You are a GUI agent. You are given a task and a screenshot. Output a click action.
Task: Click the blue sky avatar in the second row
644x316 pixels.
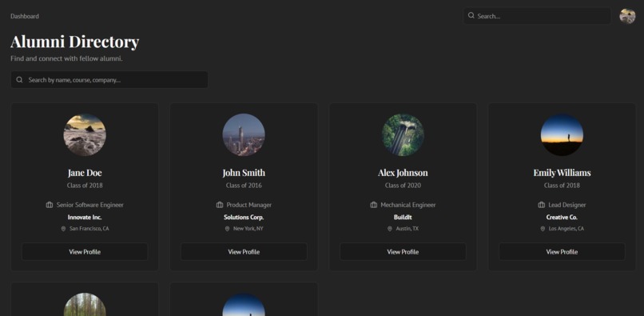244,305
